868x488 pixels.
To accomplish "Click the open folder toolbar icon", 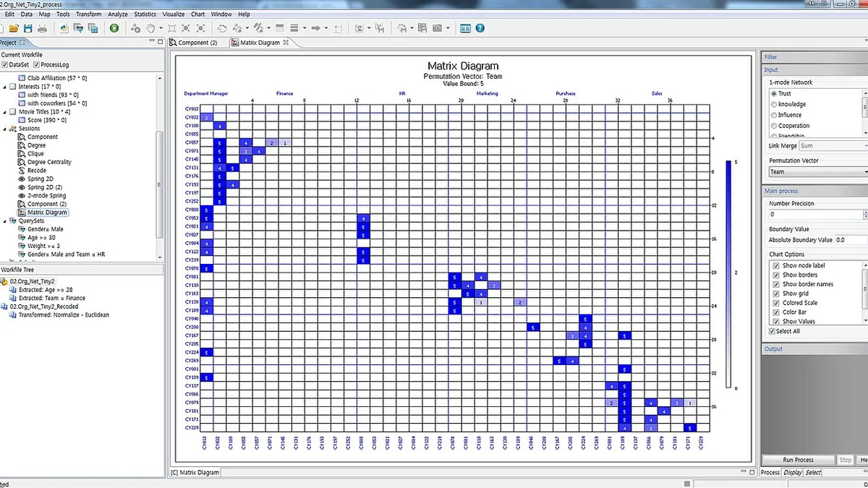I will pyautogui.click(x=14, y=28).
